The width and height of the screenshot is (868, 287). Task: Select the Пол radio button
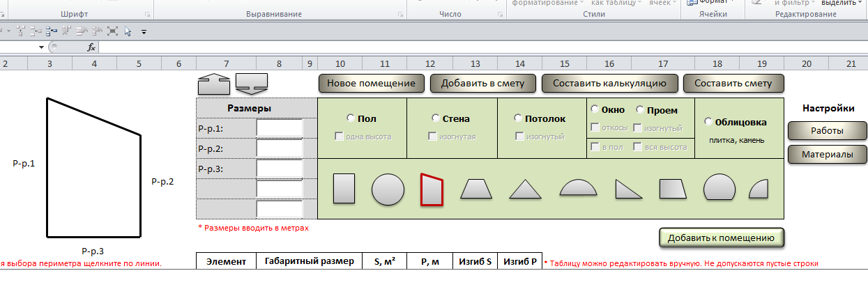point(351,119)
